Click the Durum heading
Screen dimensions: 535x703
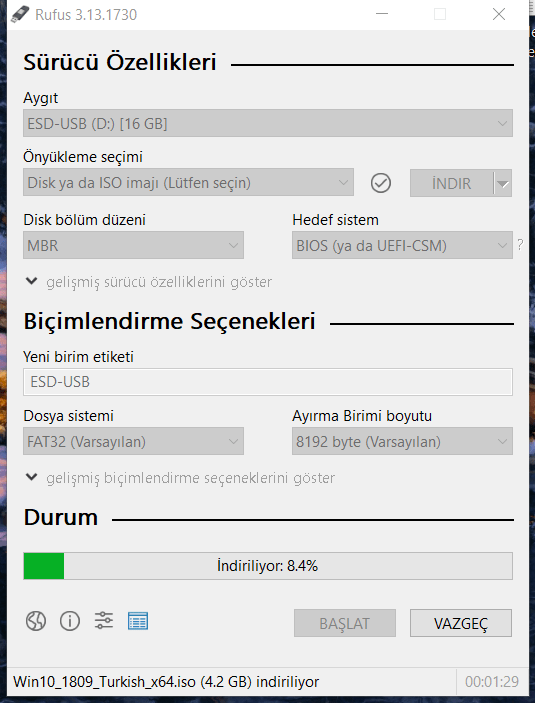61,517
